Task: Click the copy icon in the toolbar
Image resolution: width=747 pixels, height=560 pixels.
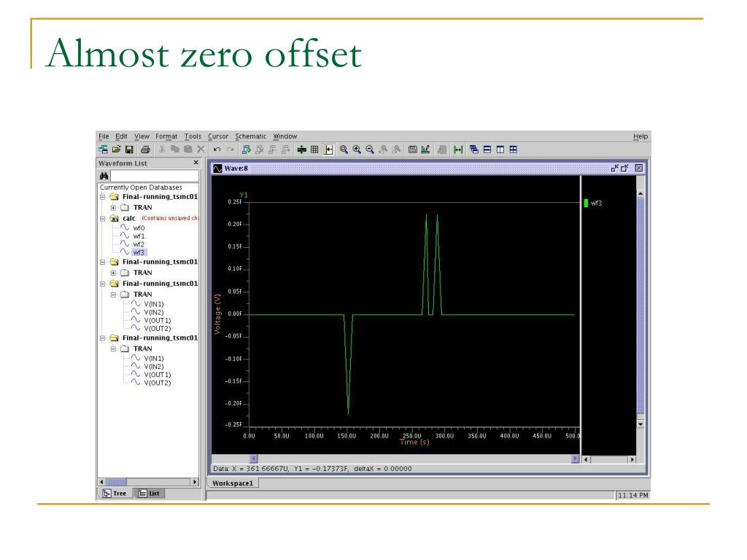Action: coord(175,149)
